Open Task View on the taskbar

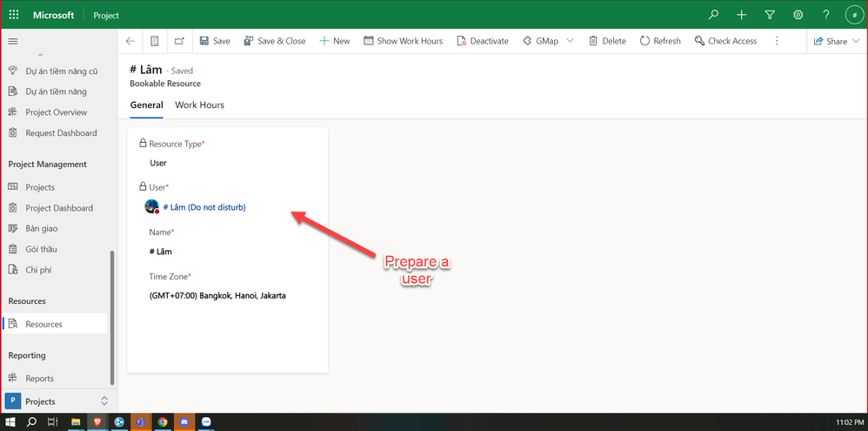point(52,422)
